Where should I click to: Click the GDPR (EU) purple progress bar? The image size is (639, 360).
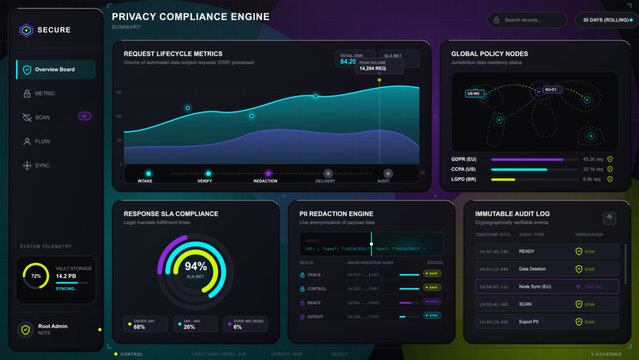click(x=527, y=159)
